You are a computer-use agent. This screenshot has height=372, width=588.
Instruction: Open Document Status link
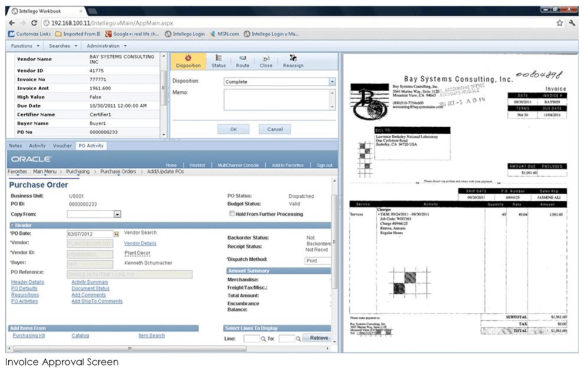tap(91, 288)
